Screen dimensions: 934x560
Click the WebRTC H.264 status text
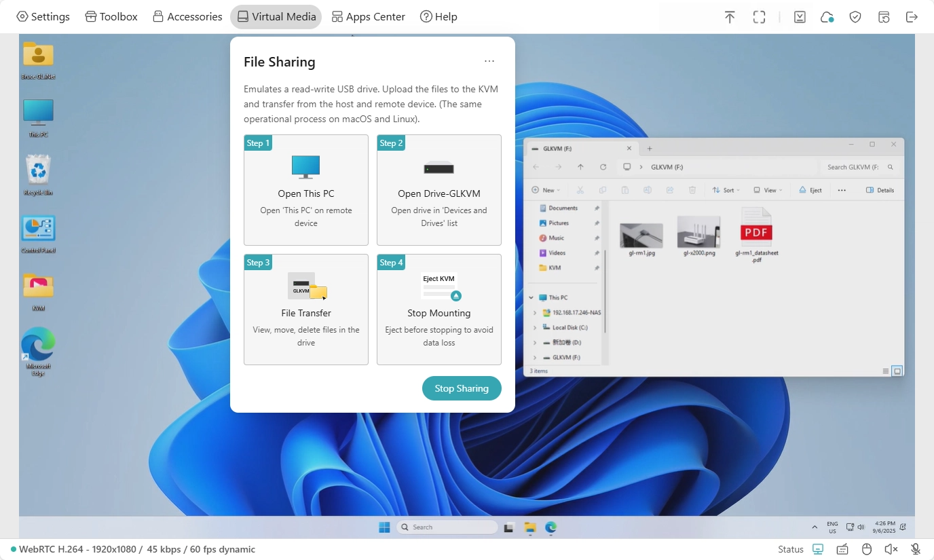point(137,549)
